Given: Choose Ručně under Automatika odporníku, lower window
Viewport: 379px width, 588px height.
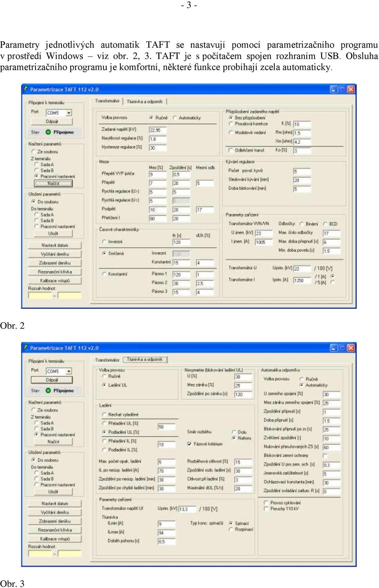Looking at the screenshot, I should tap(301, 379).
